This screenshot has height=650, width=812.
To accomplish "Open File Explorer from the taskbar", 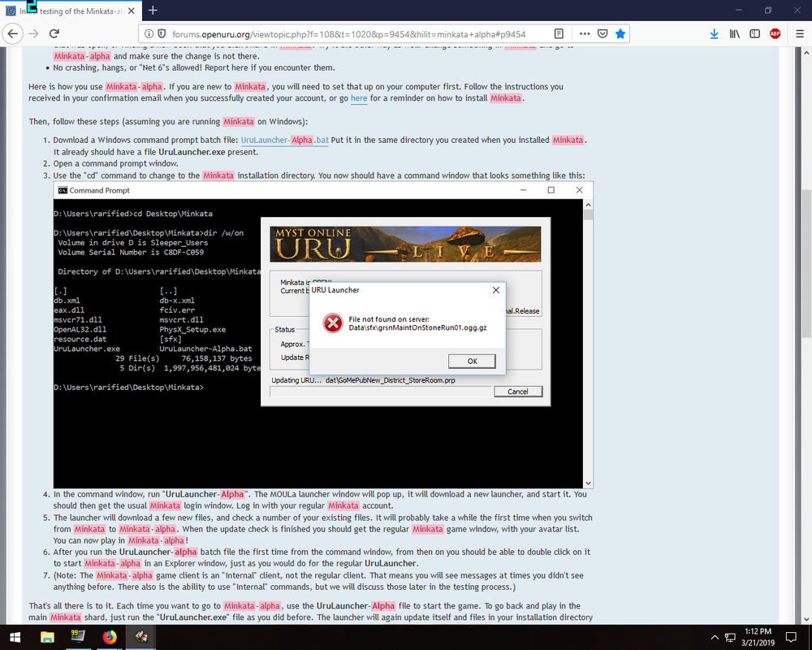I will coord(47,637).
